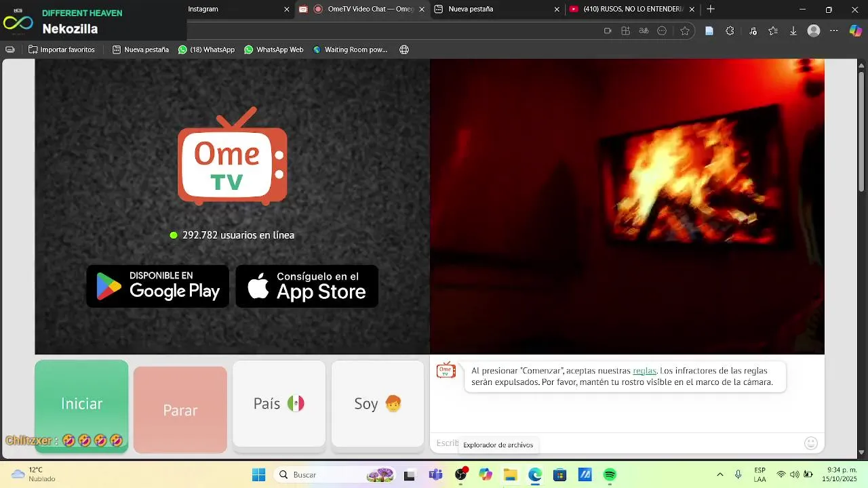Add page to favorites with star icon
The image size is (868, 488).
point(685,30)
